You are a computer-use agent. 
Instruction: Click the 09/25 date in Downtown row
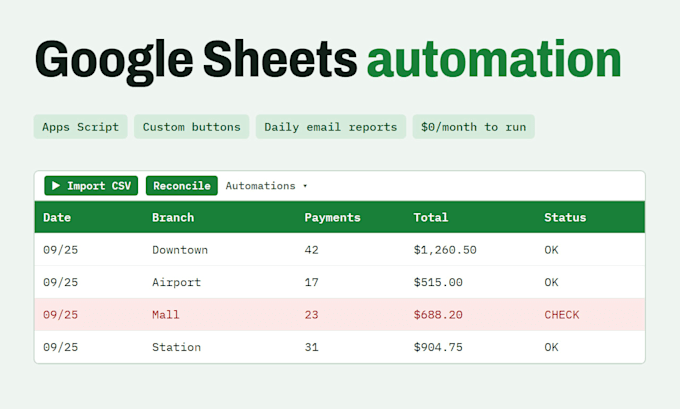60,250
